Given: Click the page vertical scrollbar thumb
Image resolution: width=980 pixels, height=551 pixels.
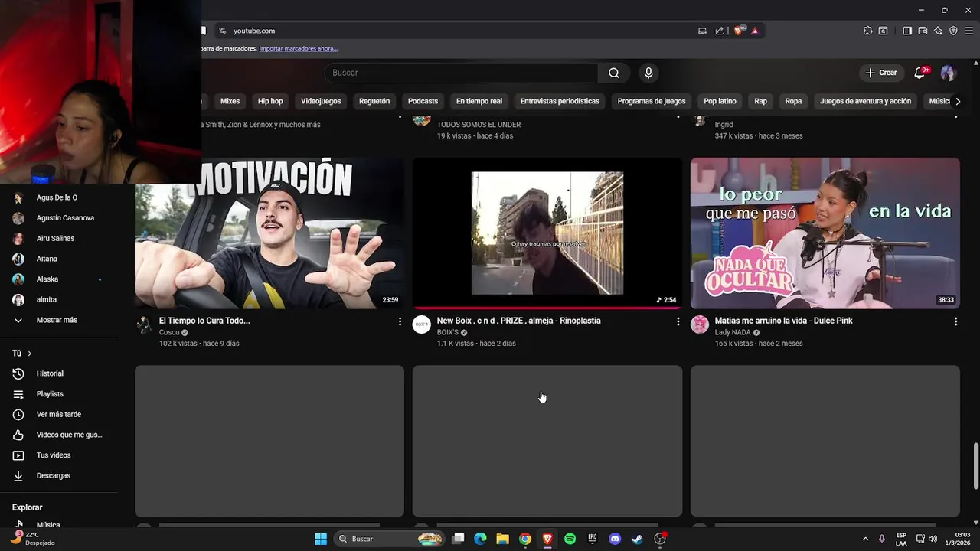Looking at the screenshot, I should click(975, 467).
